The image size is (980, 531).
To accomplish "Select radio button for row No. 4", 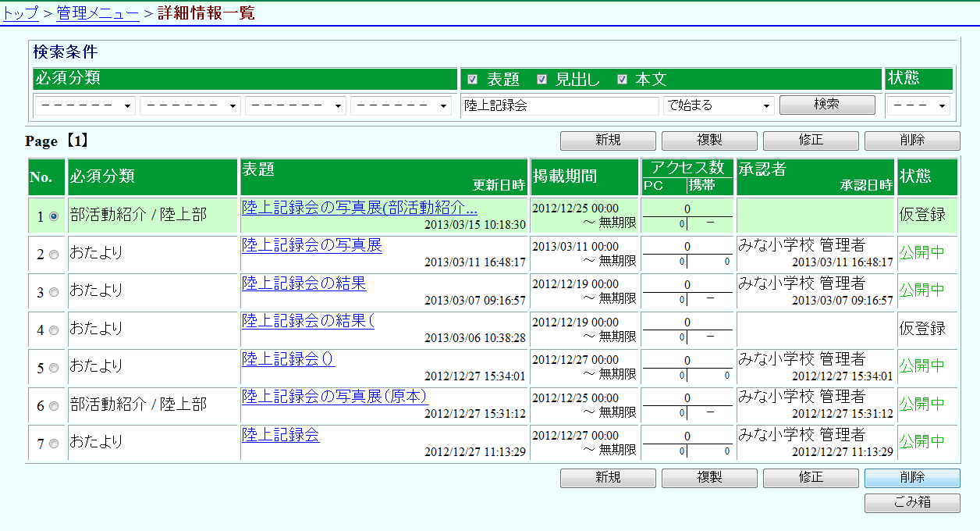I will coord(54,330).
